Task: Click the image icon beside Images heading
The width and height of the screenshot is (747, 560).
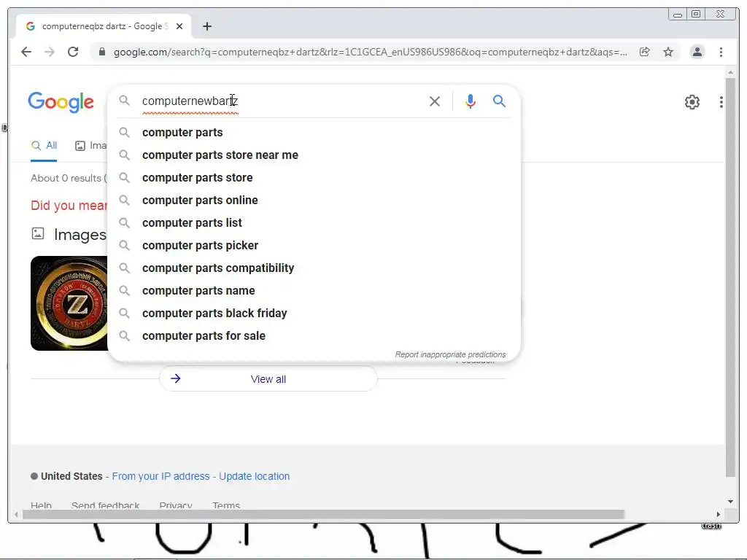Action: (x=38, y=233)
